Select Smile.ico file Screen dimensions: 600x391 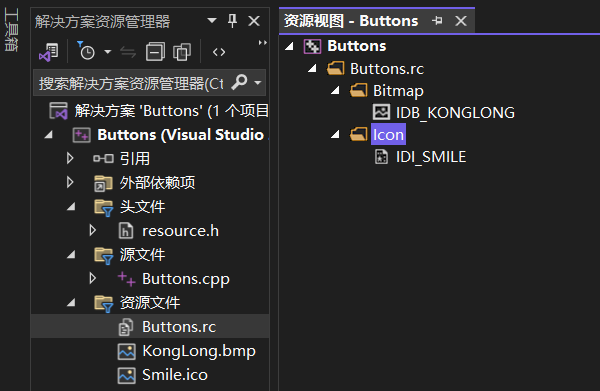click(174, 375)
